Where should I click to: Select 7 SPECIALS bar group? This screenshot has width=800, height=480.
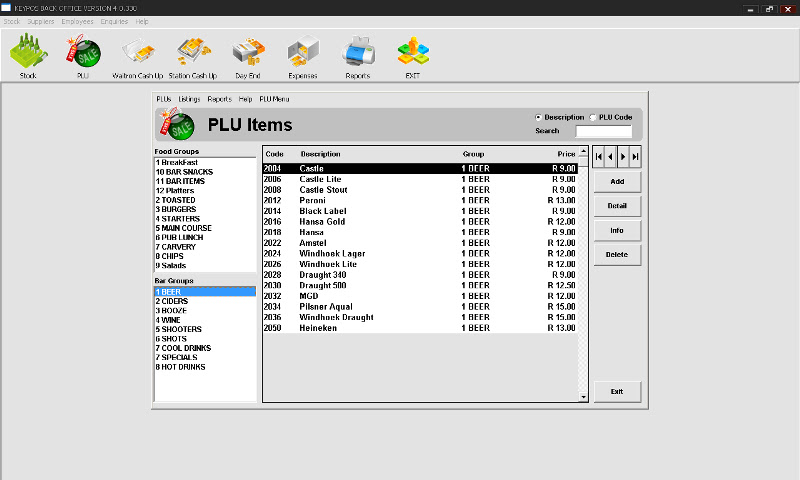(x=205, y=358)
